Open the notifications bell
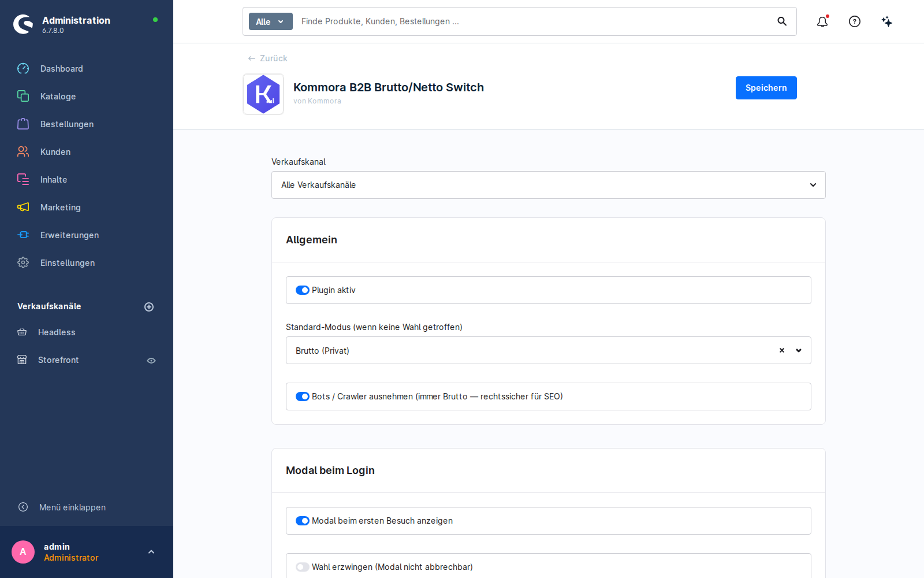The image size is (924, 578). pos(822,21)
